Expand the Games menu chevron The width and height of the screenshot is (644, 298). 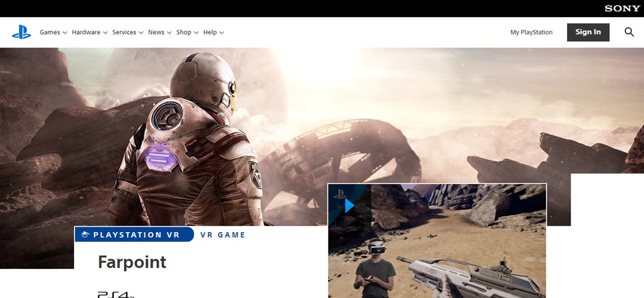(x=65, y=33)
